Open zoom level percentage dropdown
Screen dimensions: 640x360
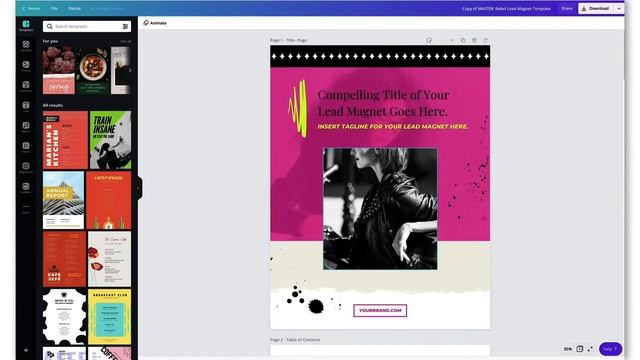coord(568,349)
